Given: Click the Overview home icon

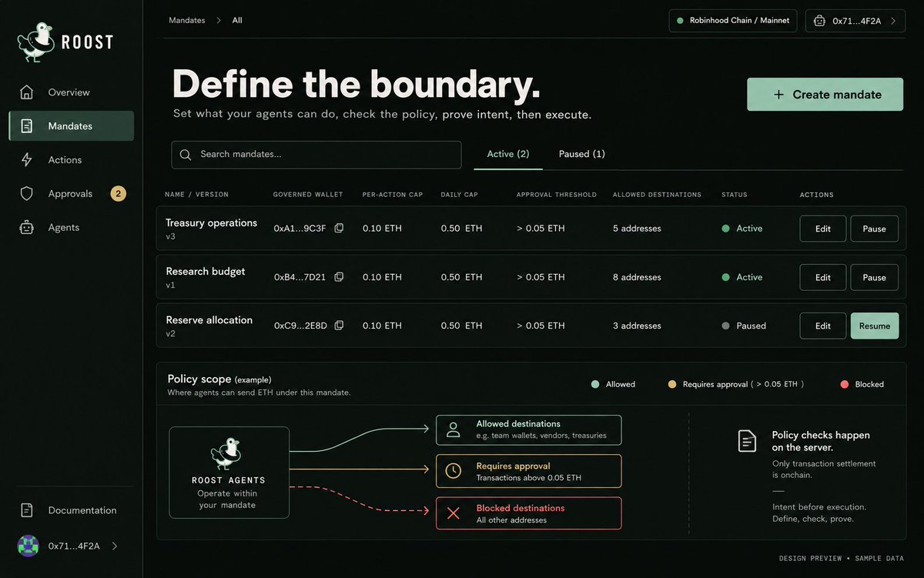Looking at the screenshot, I should pos(27,92).
